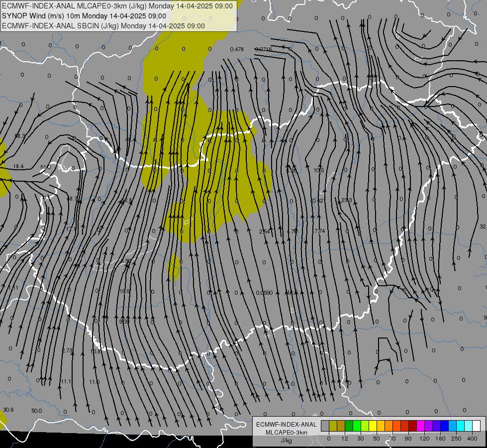
Task: Select the 3.09 grid value
Action: (124, 322)
